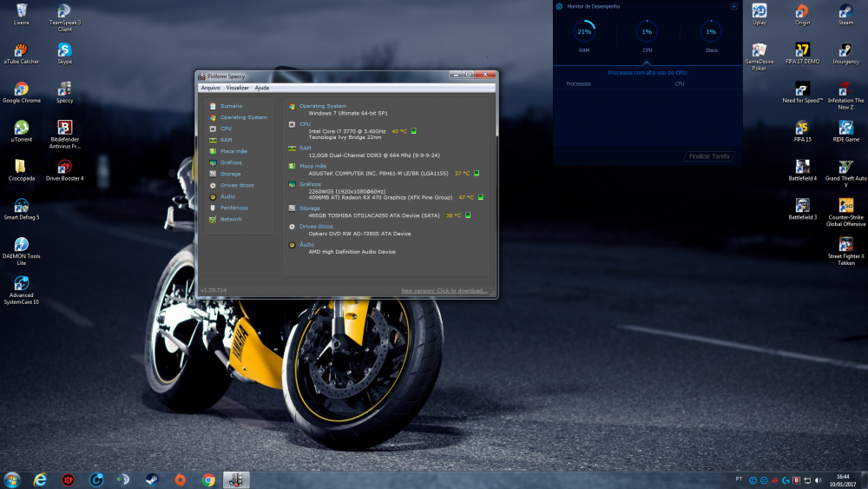This screenshot has width=868, height=489.
Task: Open the Arquivo menu
Action: pos(211,88)
